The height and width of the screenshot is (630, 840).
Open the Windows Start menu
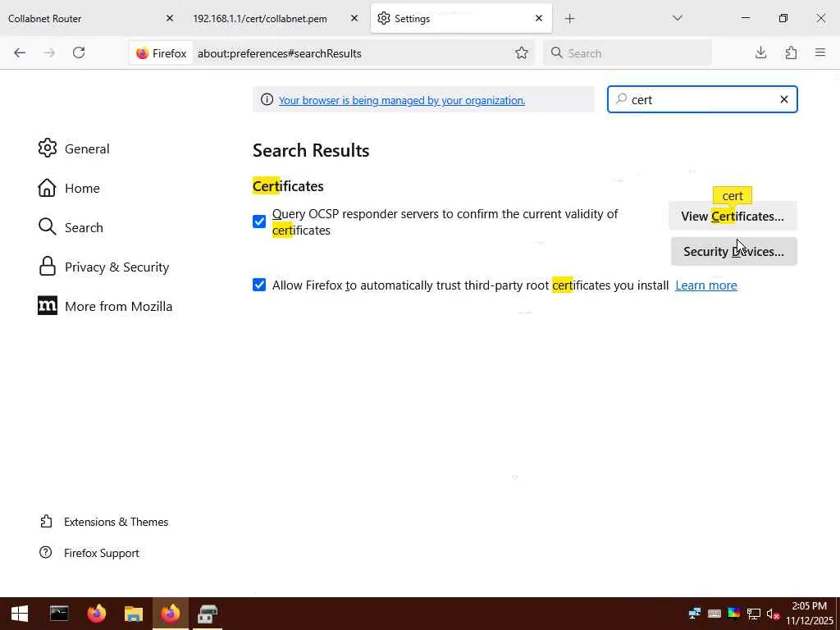coord(20,614)
